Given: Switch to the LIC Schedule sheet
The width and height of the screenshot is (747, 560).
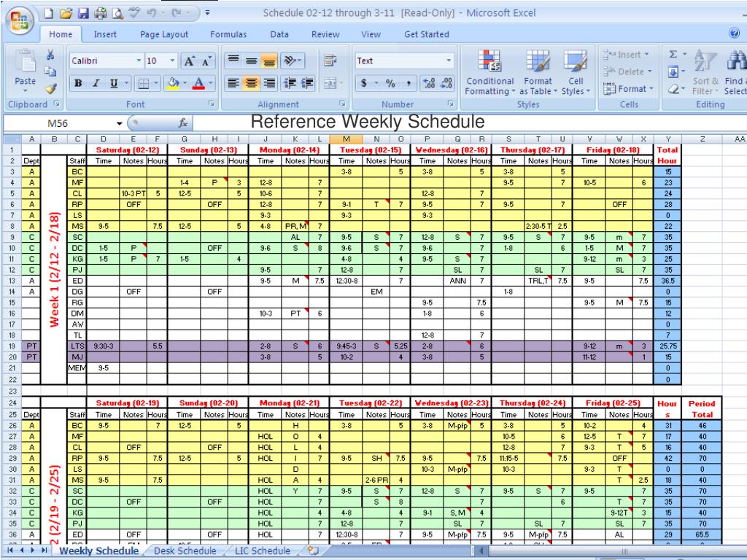Looking at the screenshot, I should coord(263,551).
